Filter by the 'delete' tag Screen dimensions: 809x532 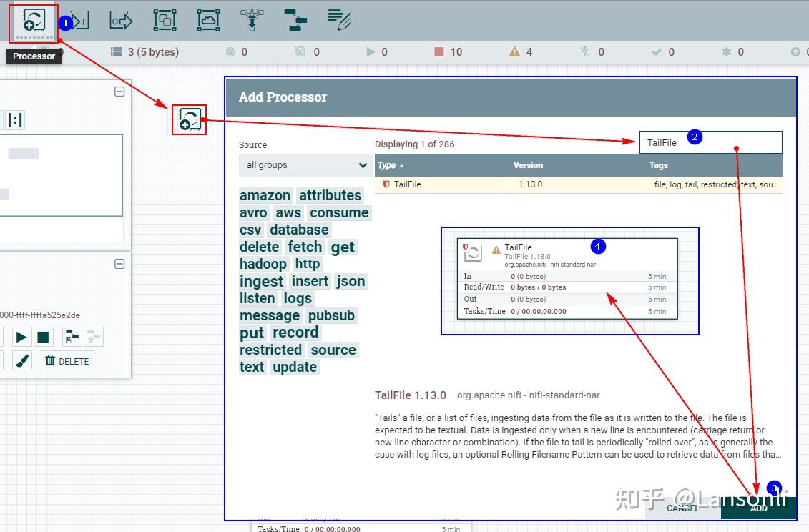[260, 247]
